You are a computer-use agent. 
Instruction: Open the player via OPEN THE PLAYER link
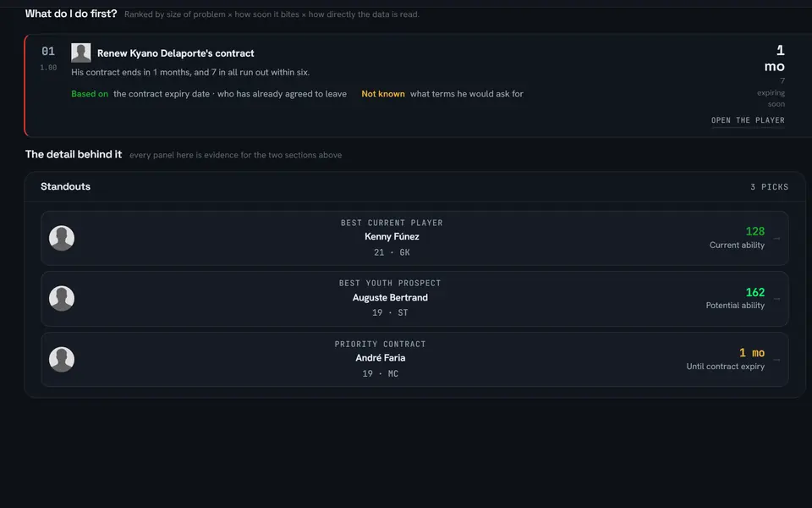click(x=748, y=120)
